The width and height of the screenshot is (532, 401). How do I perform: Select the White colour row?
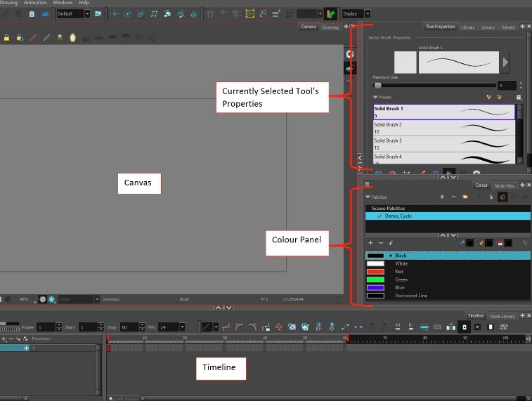click(448, 264)
